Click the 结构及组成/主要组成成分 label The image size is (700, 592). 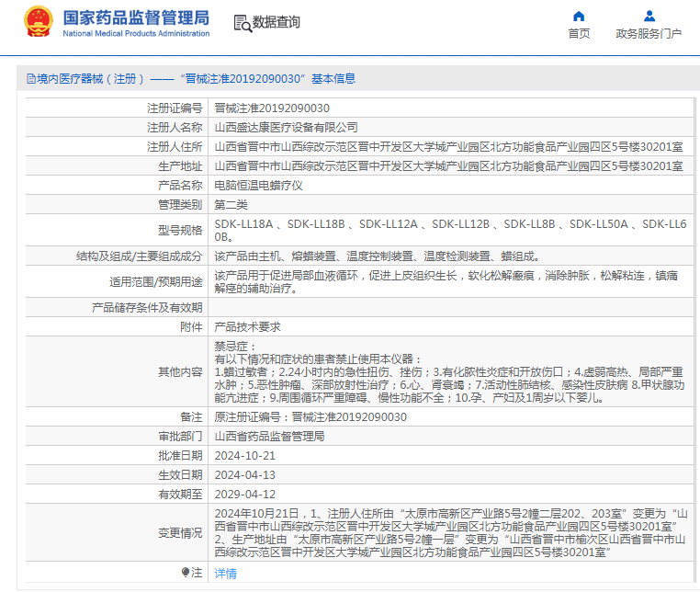(x=139, y=256)
